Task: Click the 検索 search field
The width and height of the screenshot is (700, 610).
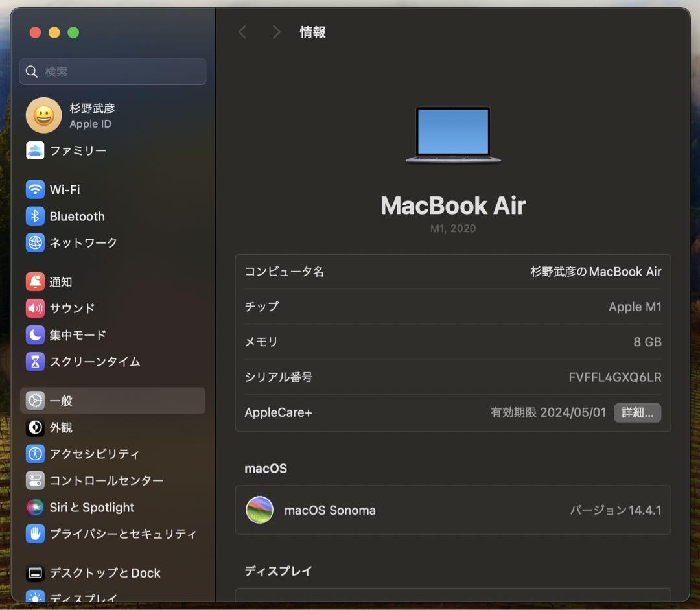Action: 113,71
